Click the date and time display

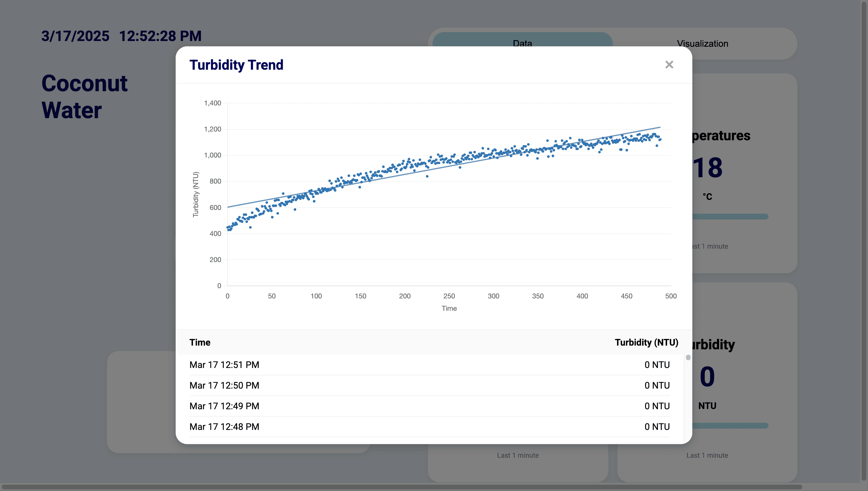coord(121,36)
